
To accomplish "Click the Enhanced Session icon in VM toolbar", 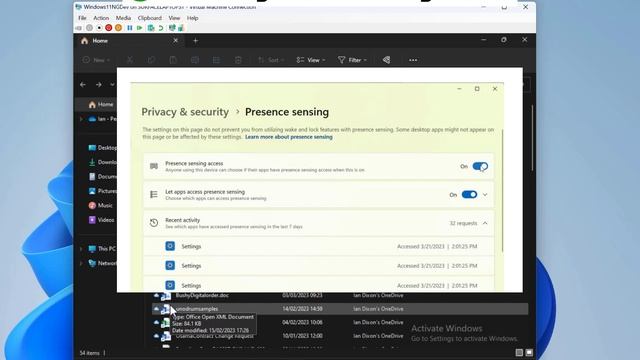I will click(x=172, y=28).
